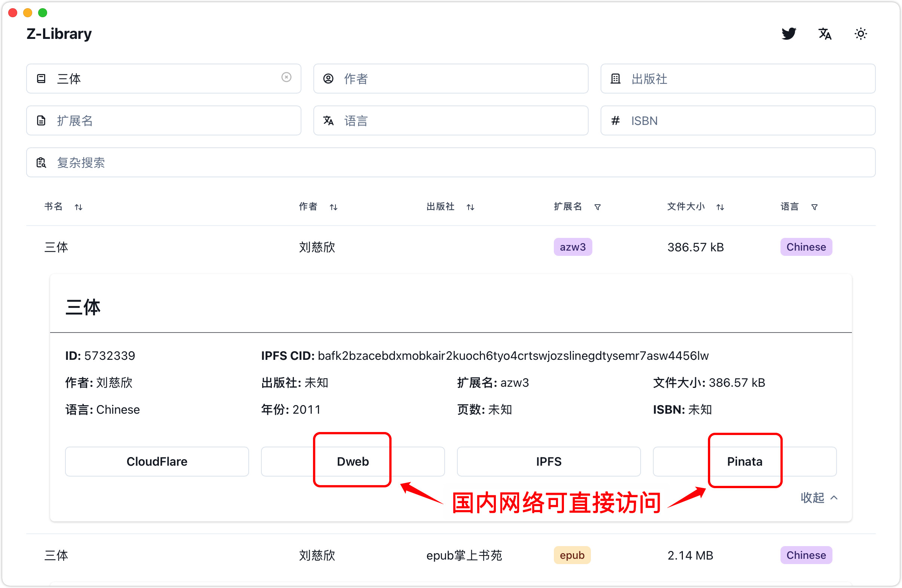Focus the 作者 author input field
902x588 pixels.
pos(451,79)
